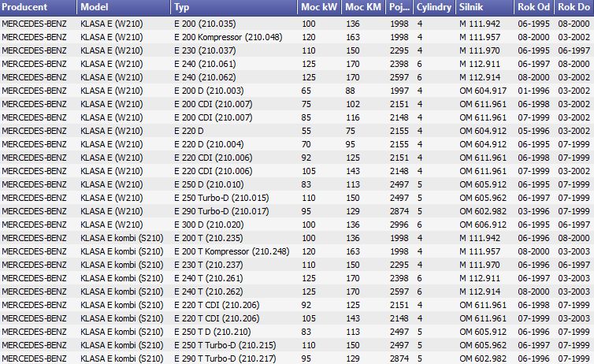Select the E 200 (210.035) row
This screenshot has height=364, width=594.
click(x=297, y=24)
